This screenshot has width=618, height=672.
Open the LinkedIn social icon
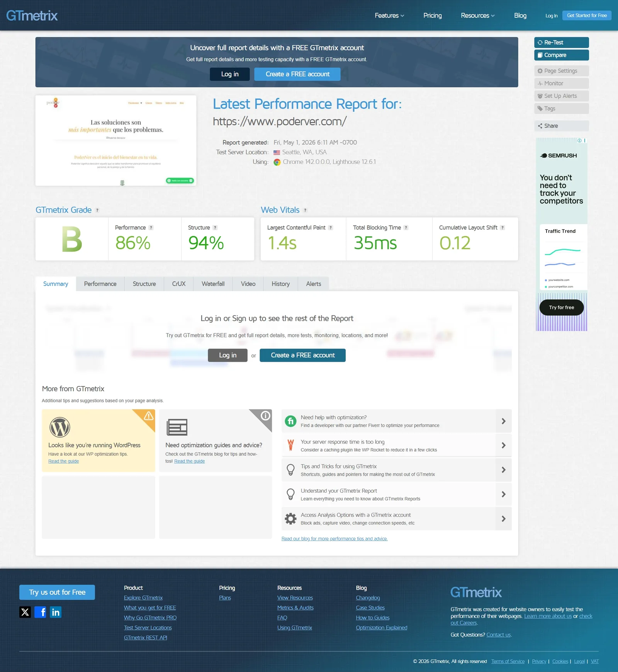point(56,612)
